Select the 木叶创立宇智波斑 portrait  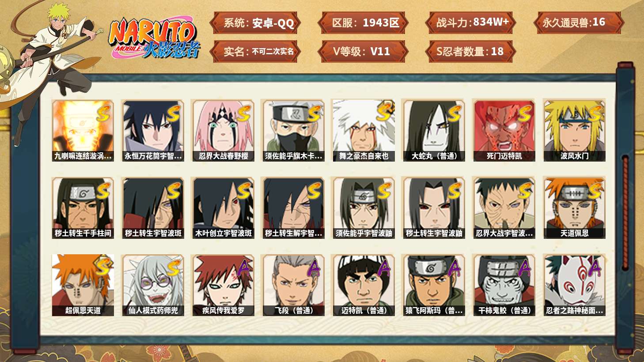[x=223, y=208]
